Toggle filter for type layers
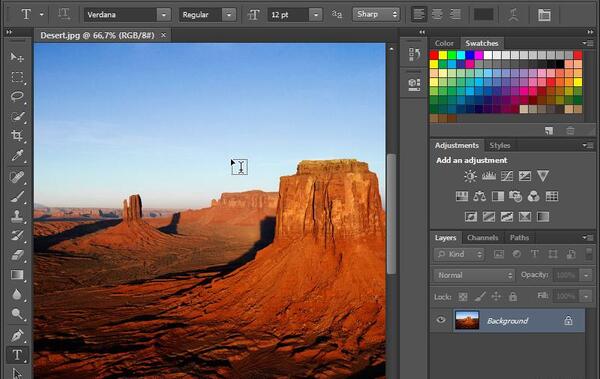 click(x=535, y=254)
